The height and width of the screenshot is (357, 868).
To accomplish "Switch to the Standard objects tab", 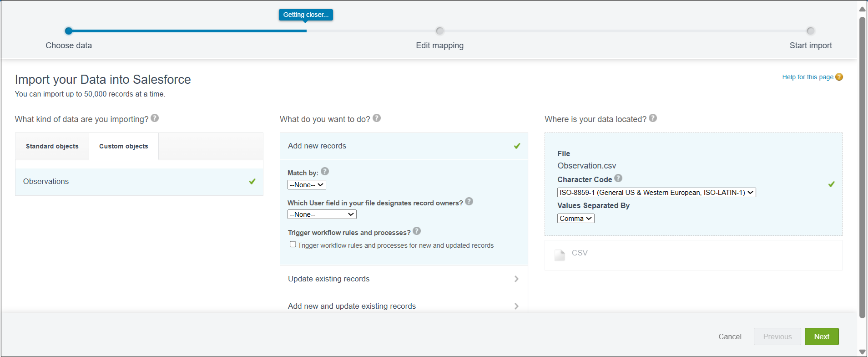I will (52, 147).
